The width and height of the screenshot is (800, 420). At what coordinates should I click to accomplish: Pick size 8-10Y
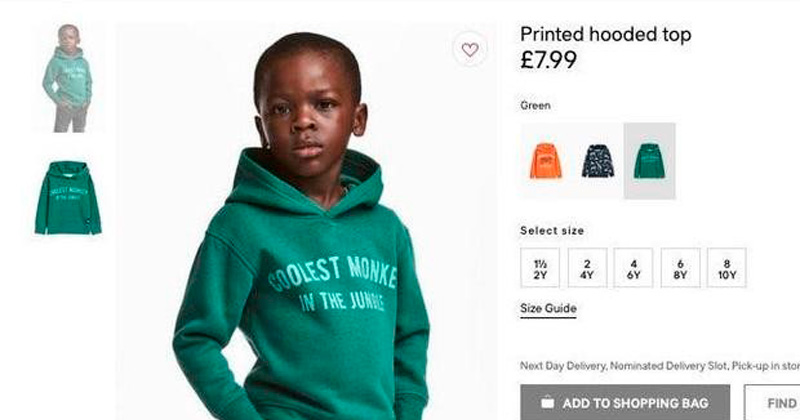pos(726,268)
